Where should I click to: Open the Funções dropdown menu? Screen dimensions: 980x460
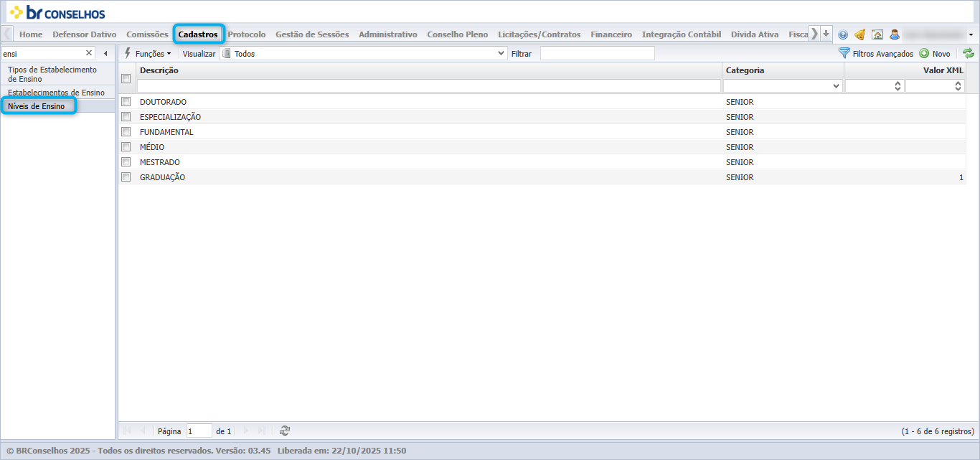click(x=149, y=54)
